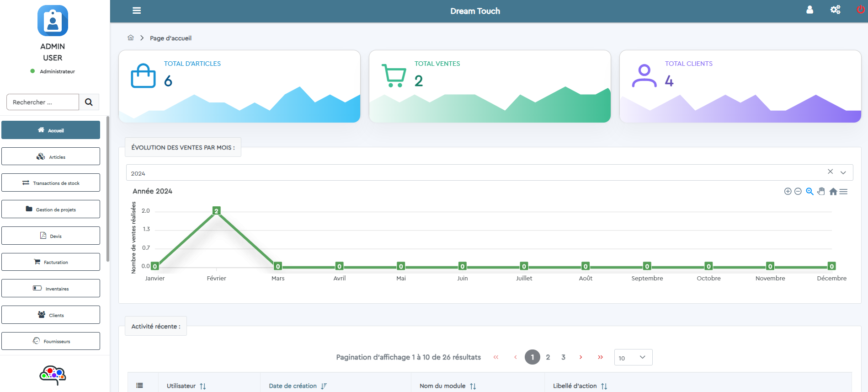Go to the previous results page

[515, 357]
